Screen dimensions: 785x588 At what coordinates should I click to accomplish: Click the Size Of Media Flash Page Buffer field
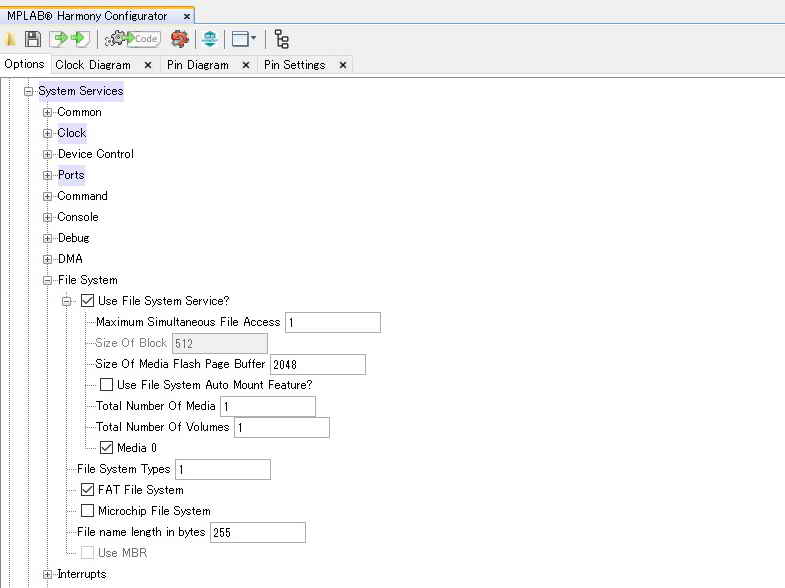318,364
